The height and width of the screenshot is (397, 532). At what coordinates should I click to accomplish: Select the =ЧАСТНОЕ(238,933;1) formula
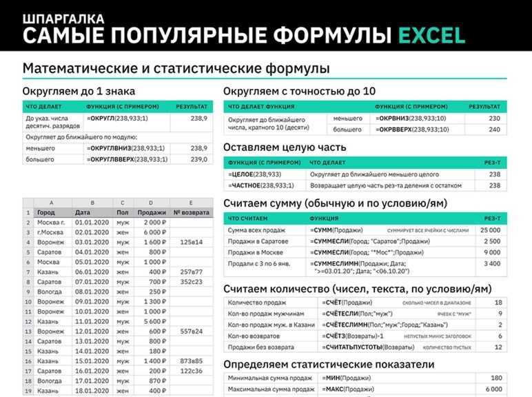click(261, 185)
